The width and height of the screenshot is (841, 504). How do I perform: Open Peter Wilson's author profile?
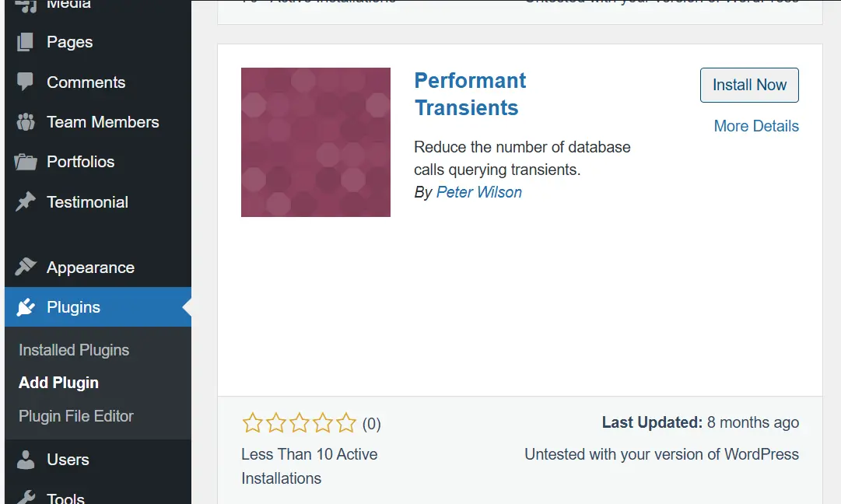point(479,192)
